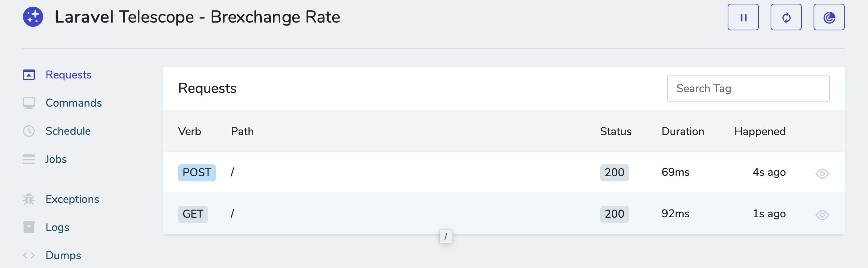
Task: Toggle auto-refresh with the circular arrows button
Action: (786, 17)
